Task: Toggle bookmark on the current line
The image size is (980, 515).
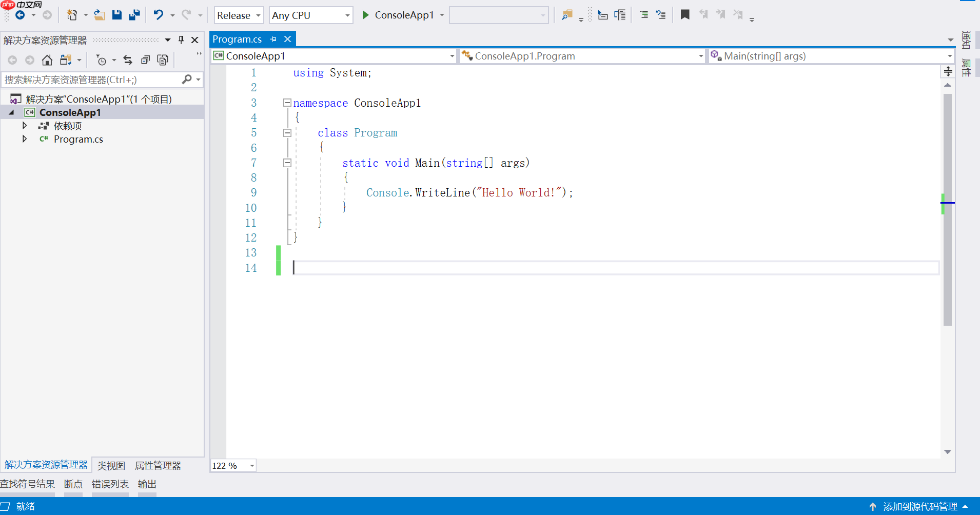Action: (x=684, y=15)
